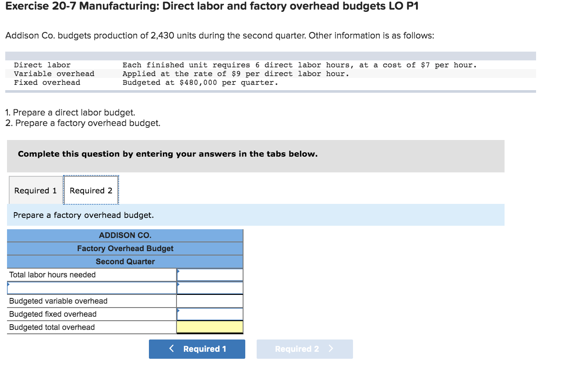Screen dimensions: 579x392
Task: Click value field next to blank row label
Action: click(x=210, y=288)
